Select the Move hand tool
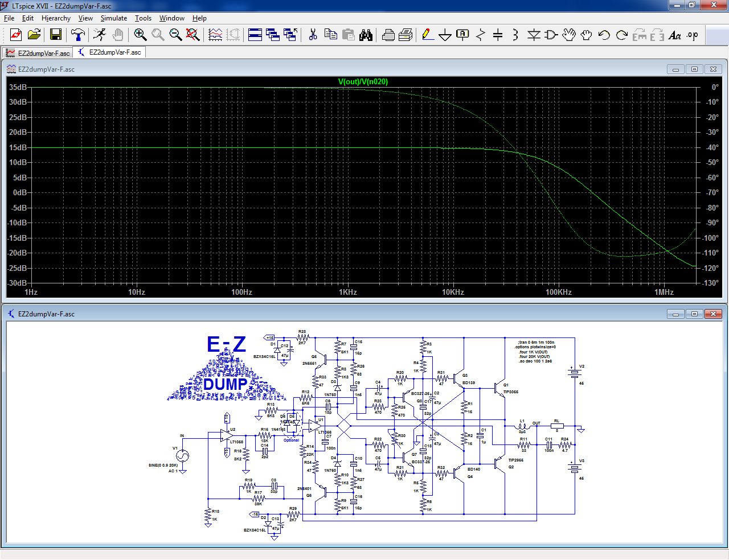This screenshot has width=729, height=560. (568, 35)
